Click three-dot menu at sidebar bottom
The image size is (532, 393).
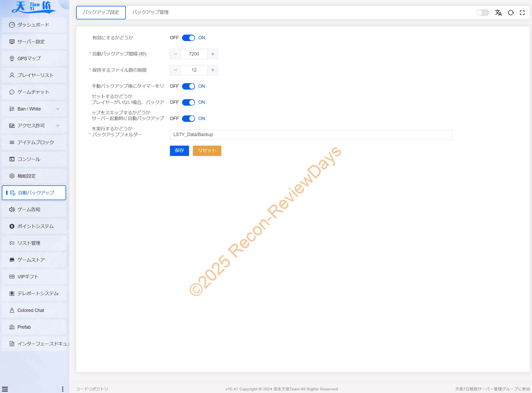click(62, 389)
